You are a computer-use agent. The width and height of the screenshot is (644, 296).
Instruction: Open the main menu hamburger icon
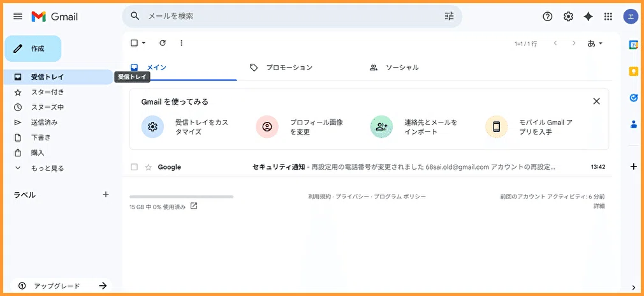click(x=18, y=17)
